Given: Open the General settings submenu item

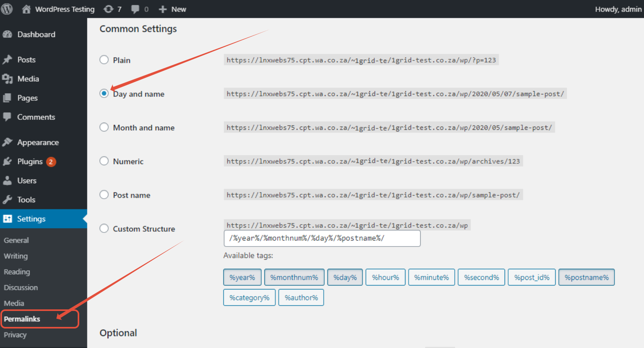Looking at the screenshot, I should point(16,240).
